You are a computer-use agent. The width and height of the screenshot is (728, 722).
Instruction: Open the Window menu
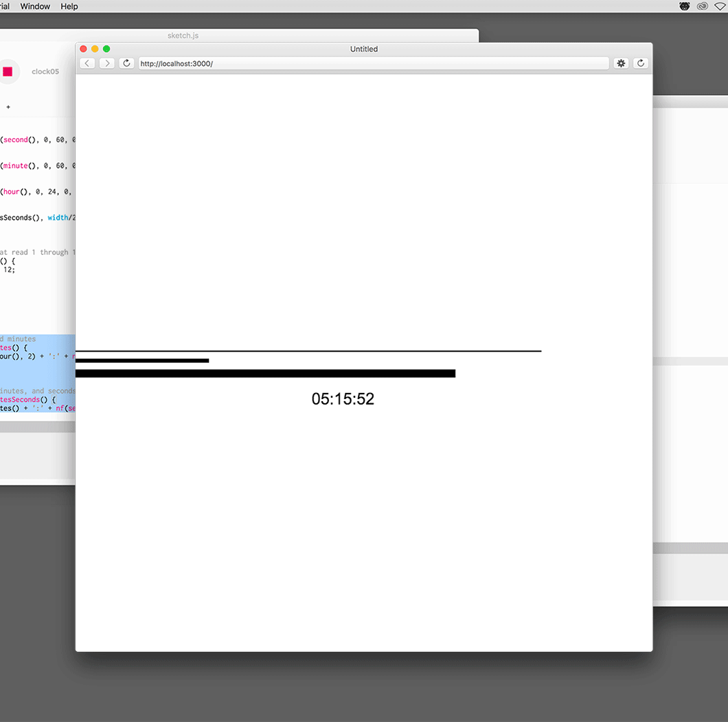coord(35,6)
